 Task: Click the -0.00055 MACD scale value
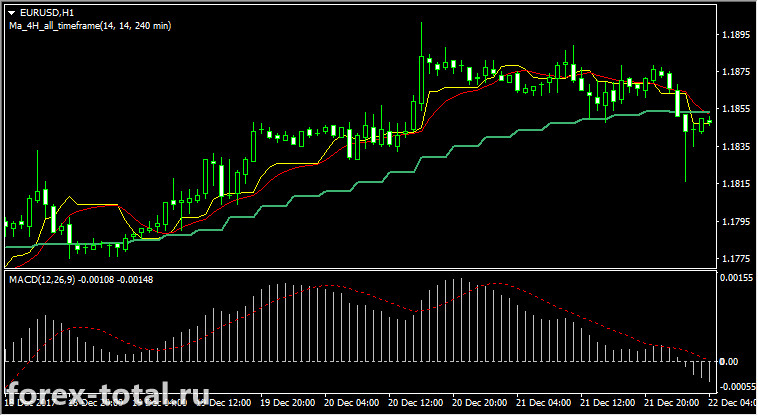click(x=737, y=387)
